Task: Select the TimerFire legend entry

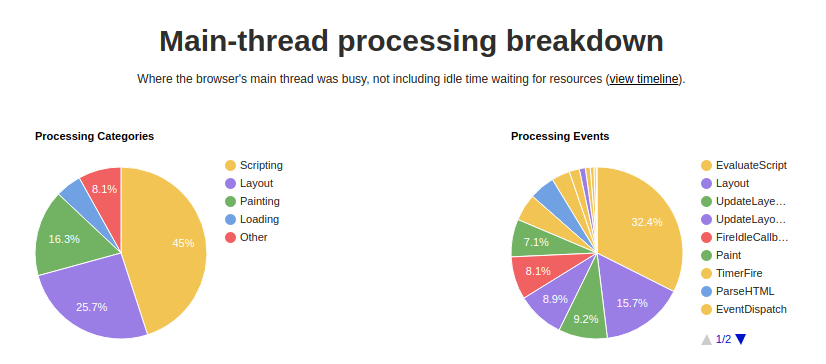Action: pyautogui.click(x=732, y=273)
